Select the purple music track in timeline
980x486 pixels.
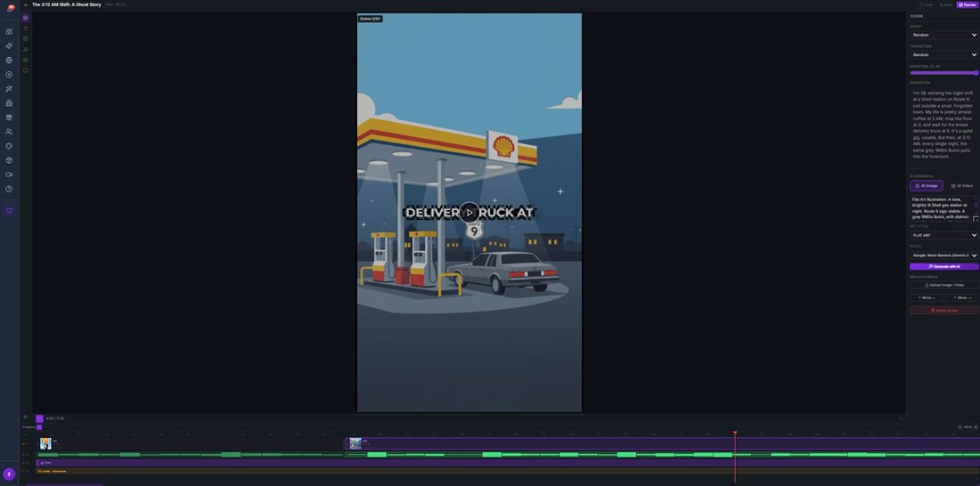click(508, 463)
